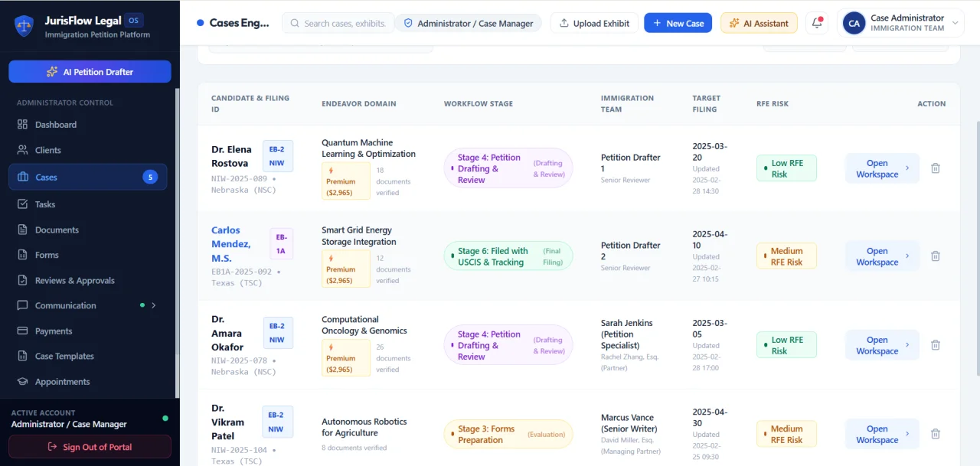Viewport: 980px width, 466px height.
Task: Click the Payments card icon
Action: pos(22,331)
